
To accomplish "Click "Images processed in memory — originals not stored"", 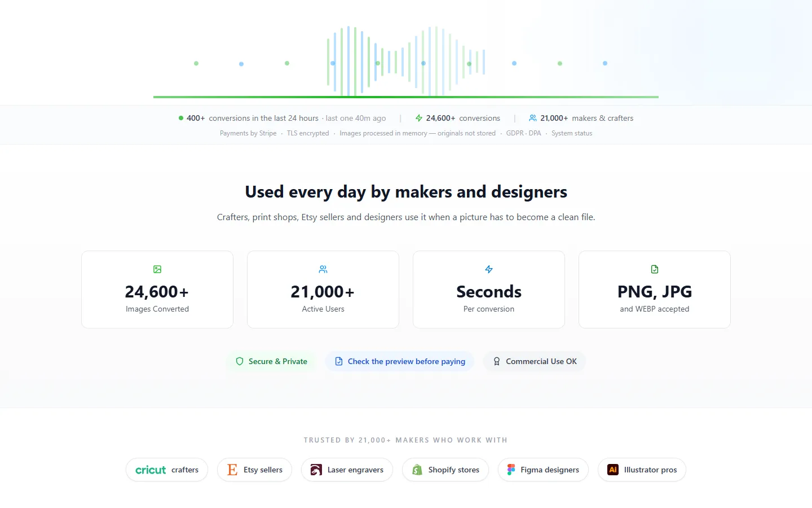I will click(418, 133).
